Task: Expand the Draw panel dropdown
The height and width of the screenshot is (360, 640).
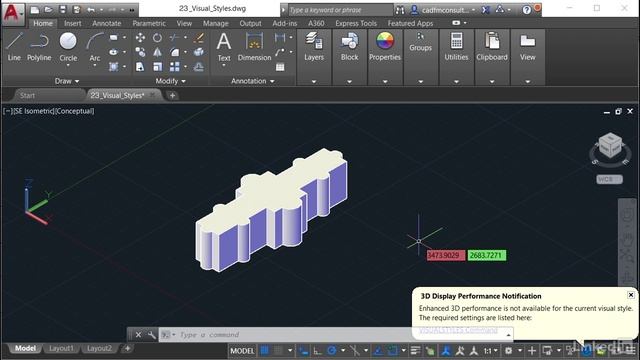Action: click(67, 81)
